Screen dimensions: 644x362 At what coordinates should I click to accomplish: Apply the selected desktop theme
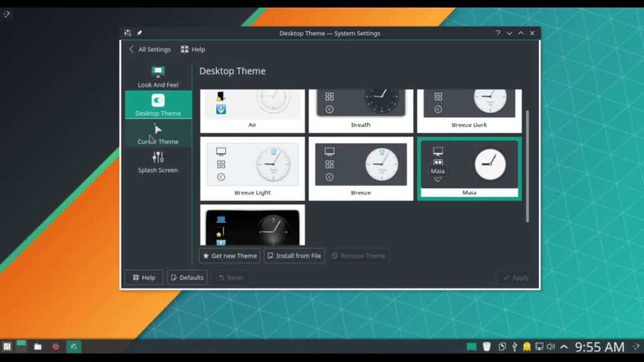[516, 277]
